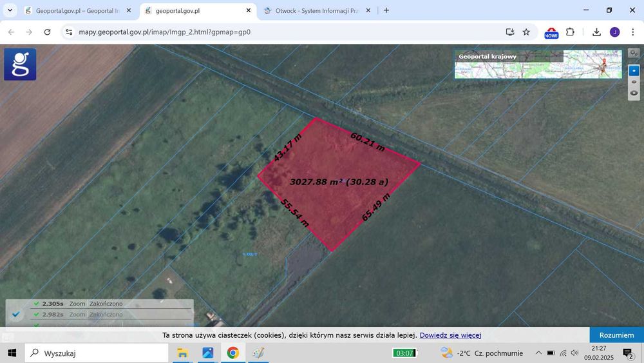
Task: Bookmark this page with the star icon
Action: tap(526, 32)
